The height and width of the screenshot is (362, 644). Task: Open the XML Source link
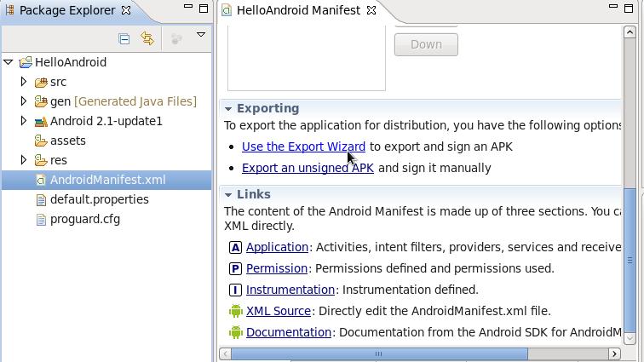point(278,311)
